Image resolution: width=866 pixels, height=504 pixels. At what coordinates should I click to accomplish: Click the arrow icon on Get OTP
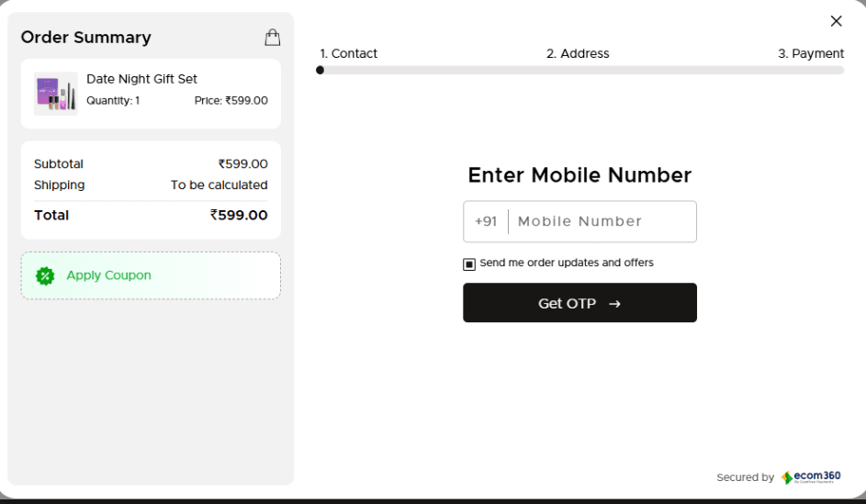614,304
